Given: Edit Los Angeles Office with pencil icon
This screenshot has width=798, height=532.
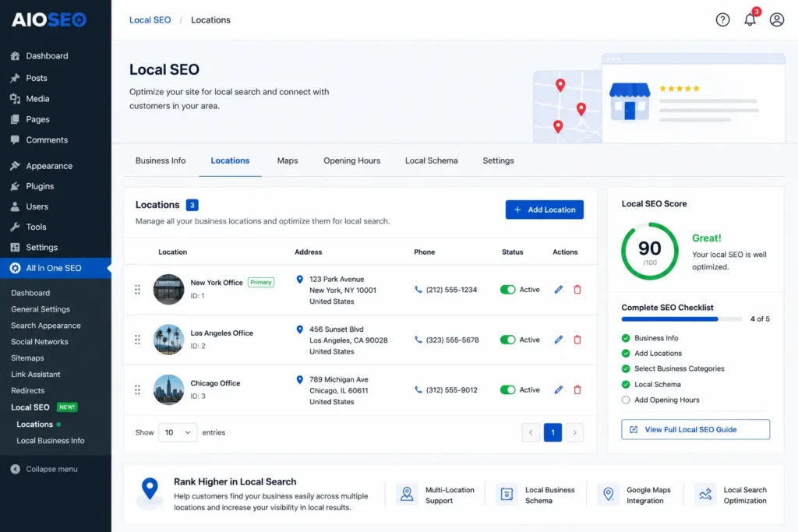Looking at the screenshot, I should [558, 340].
